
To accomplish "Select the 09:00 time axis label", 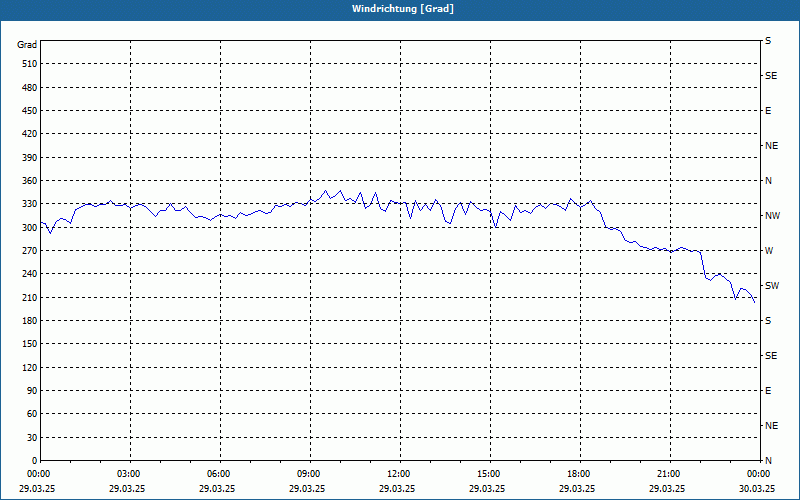I will pos(308,474).
